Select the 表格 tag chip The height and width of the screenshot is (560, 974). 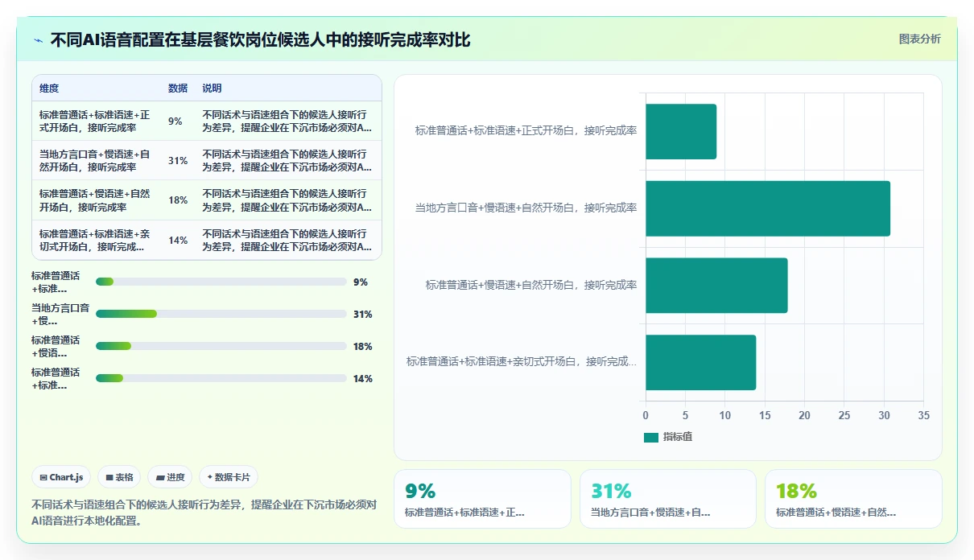pyautogui.click(x=119, y=477)
